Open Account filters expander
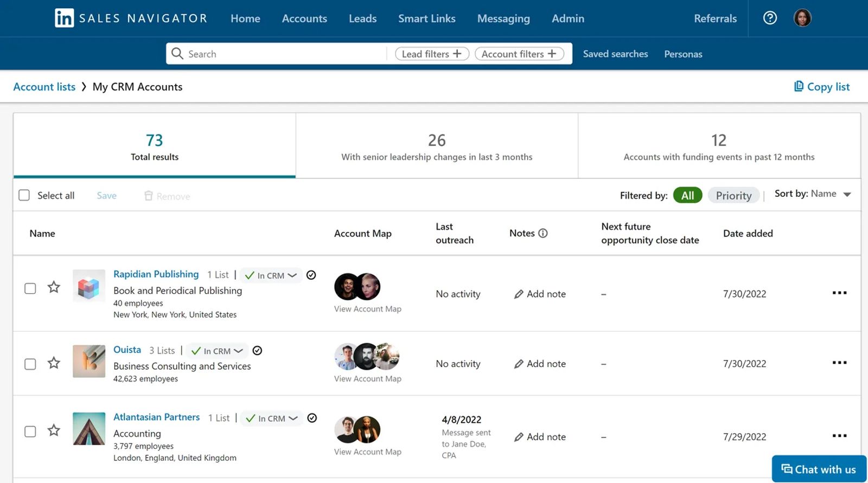 click(519, 54)
